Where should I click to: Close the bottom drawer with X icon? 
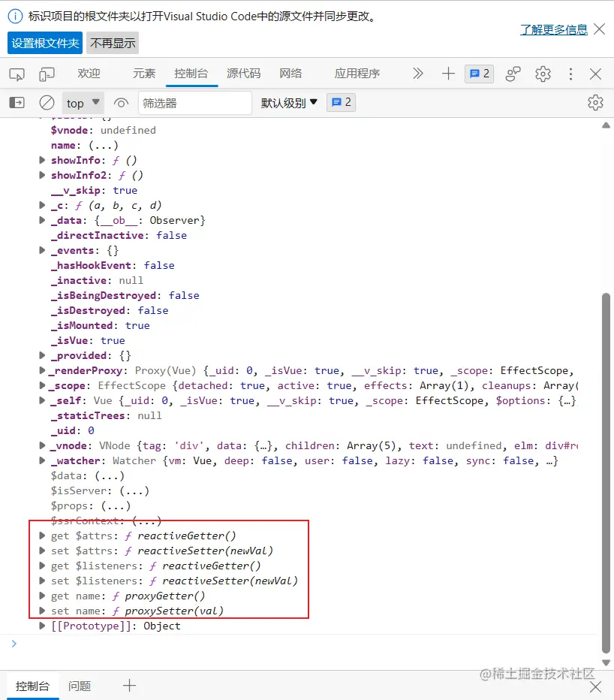[595, 687]
